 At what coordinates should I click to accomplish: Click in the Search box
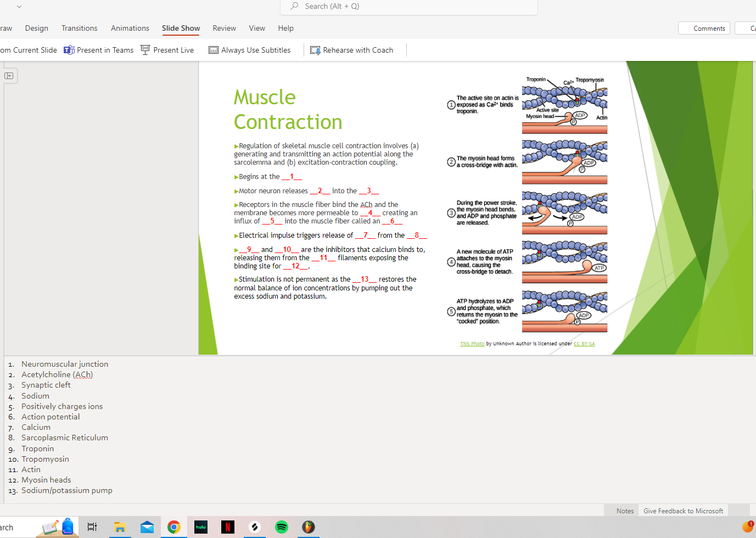coord(409,7)
